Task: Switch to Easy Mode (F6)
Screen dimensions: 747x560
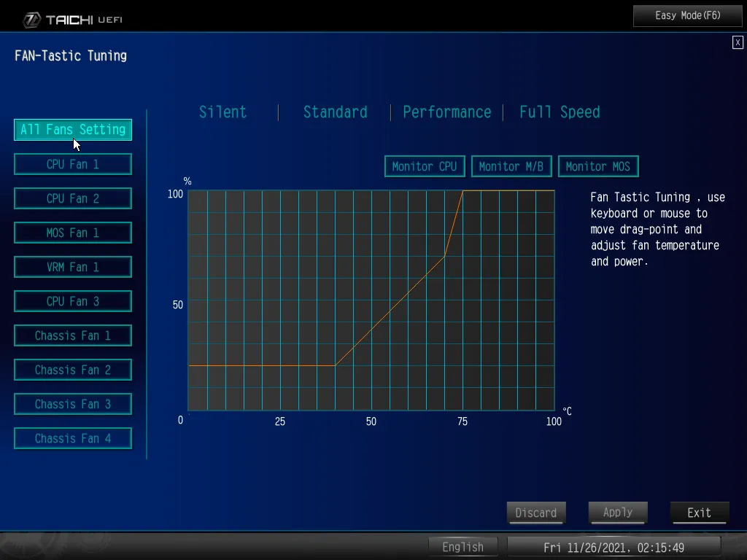Action: click(687, 16)
